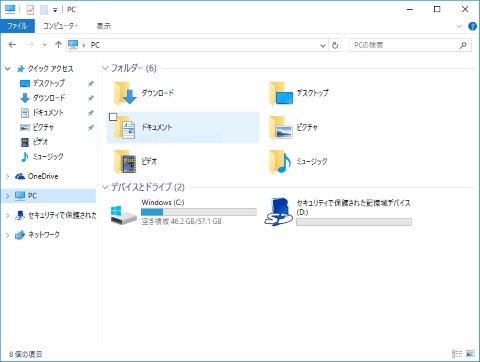Go forward with the right arrow

pos(30,45)
